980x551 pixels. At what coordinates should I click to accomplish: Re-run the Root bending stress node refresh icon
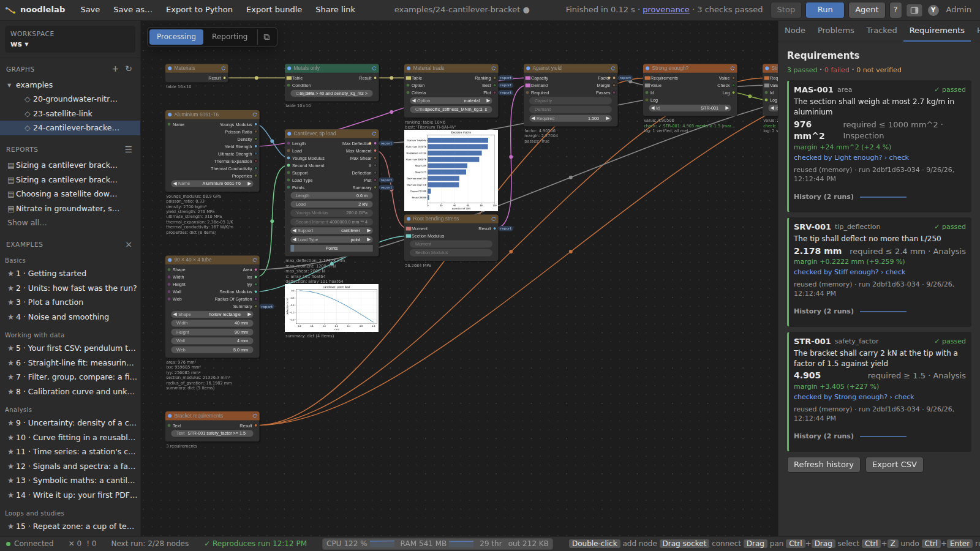click(x=493, y=219)
